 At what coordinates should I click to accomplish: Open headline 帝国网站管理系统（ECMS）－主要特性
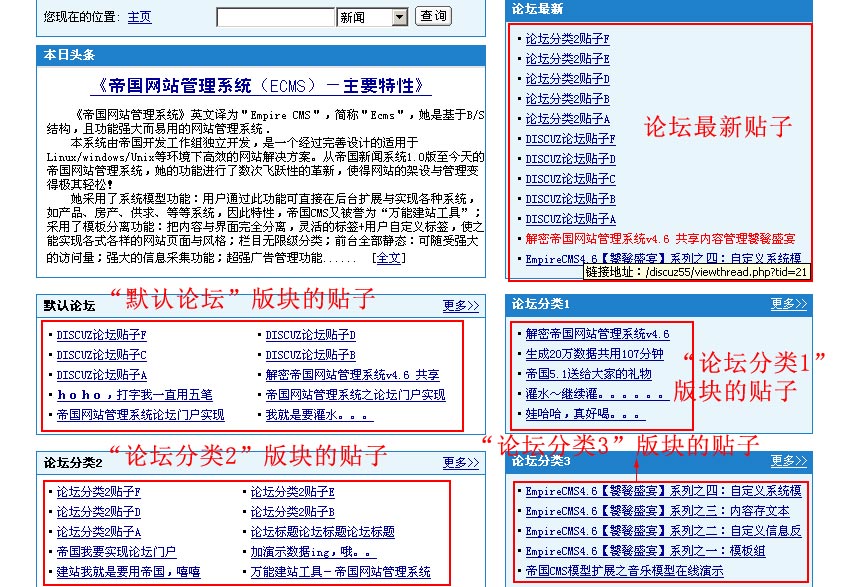[260, 86]
